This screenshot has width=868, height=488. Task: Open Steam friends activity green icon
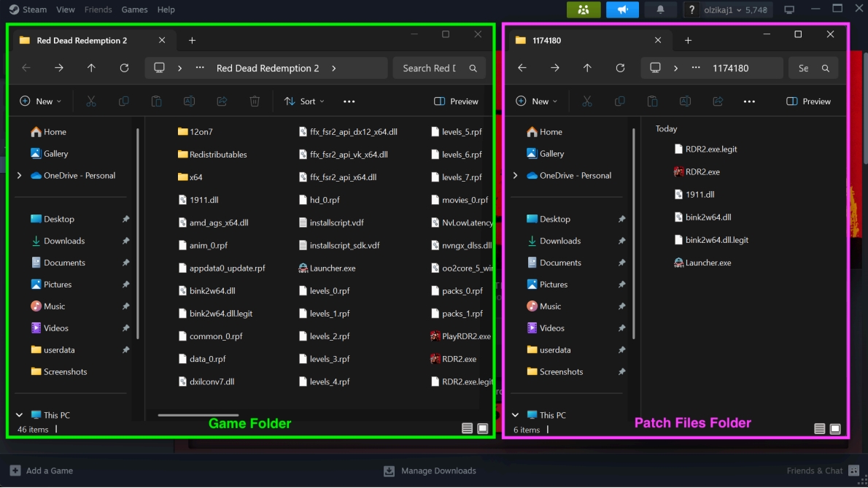coord(584,9)
